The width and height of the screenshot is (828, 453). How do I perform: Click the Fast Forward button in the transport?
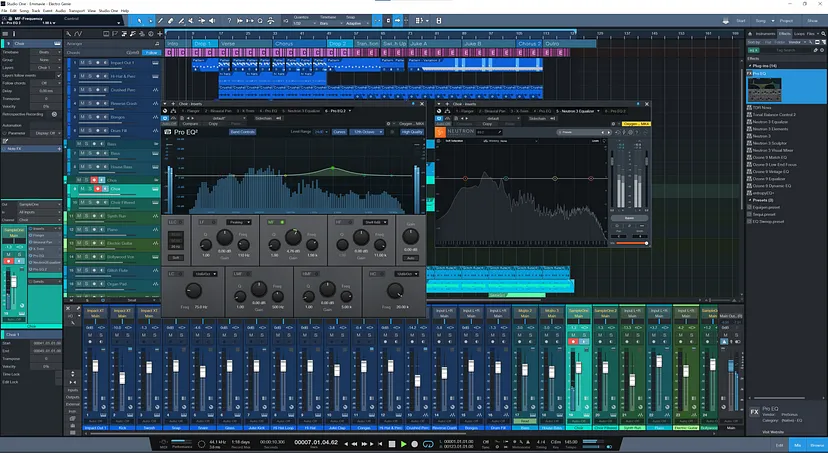tap(364, 444)
